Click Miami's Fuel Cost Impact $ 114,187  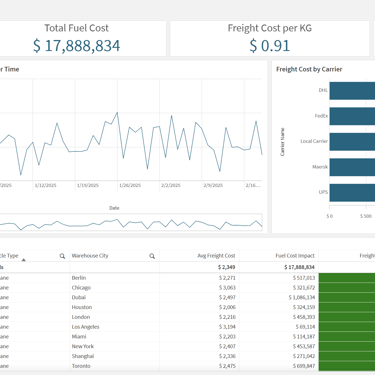304,337
